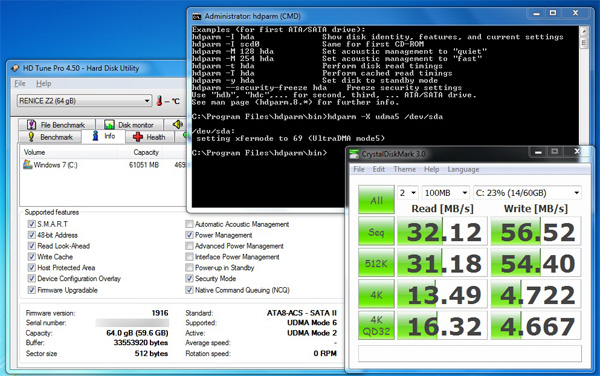
Task: Open the Theme menu in CrystalDiskMark
Action: coord(404,169)
